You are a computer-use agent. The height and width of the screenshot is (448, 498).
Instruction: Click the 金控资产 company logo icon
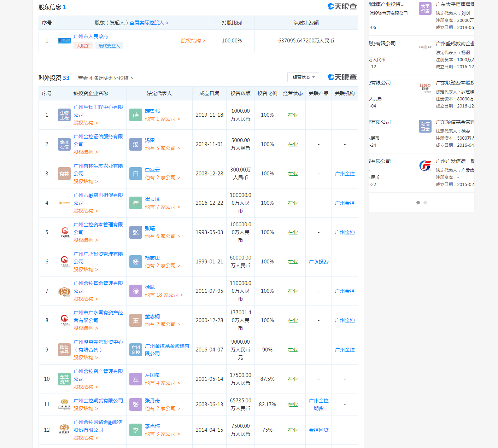pyautogui.click(x=64, y=379)
